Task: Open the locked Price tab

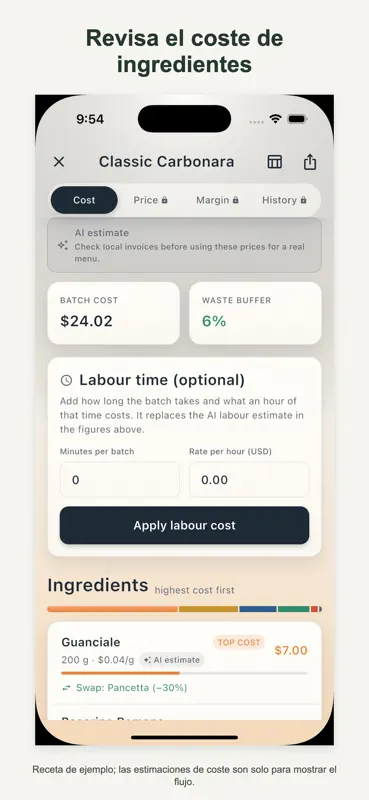Action: pos(151,200)
